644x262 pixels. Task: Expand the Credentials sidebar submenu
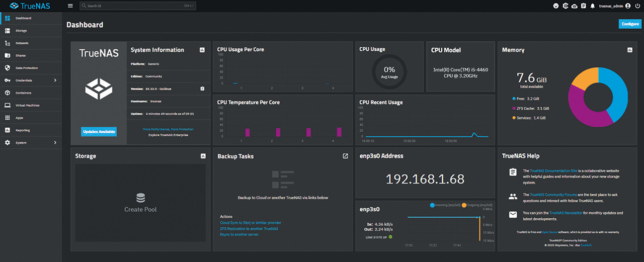click(55, 80)
